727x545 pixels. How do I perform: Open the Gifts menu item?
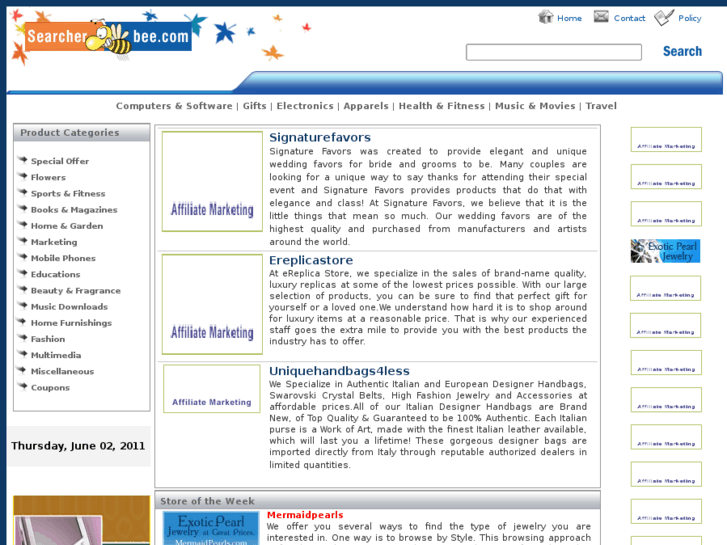255,106
